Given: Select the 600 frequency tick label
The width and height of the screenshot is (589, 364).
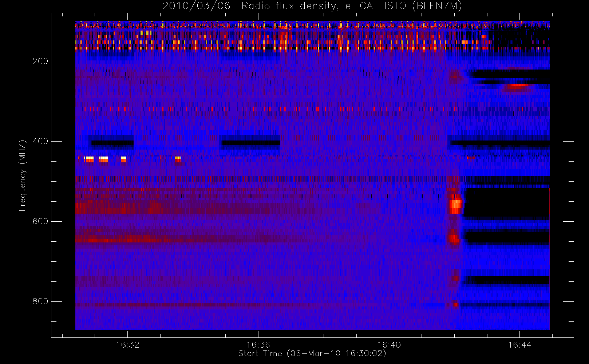Looking at the screenshot, I should (x=40, y=221).
